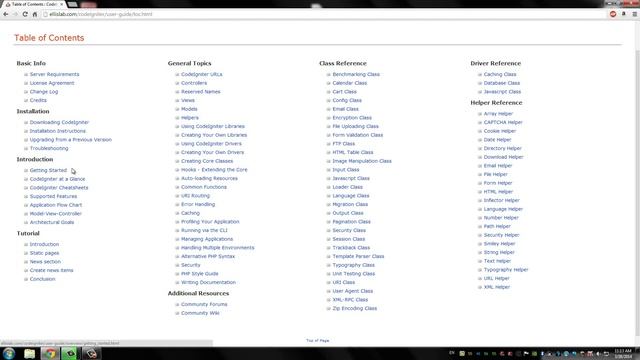The image size is (640, 360).
Task: Open Session Class link
Action: 349,239
